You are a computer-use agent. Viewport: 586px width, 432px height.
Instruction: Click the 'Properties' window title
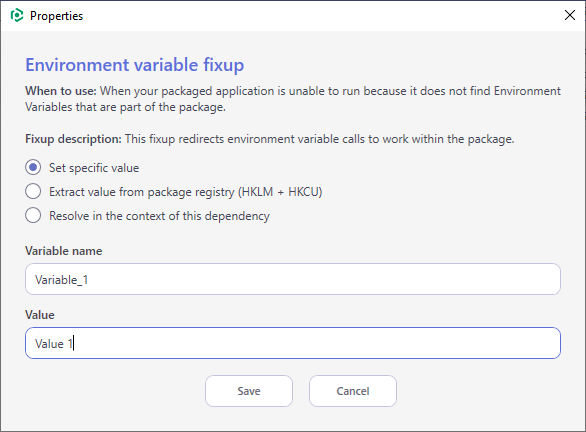pos(56,16)
